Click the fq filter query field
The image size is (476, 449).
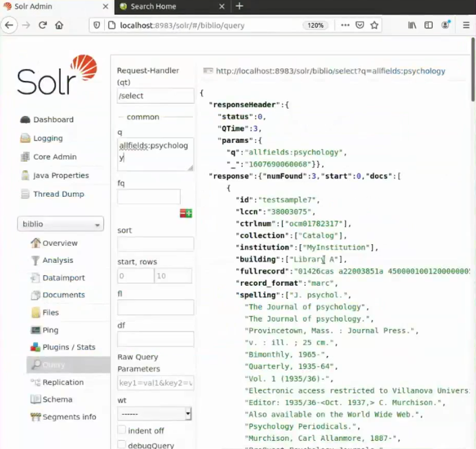pos(149,196)
